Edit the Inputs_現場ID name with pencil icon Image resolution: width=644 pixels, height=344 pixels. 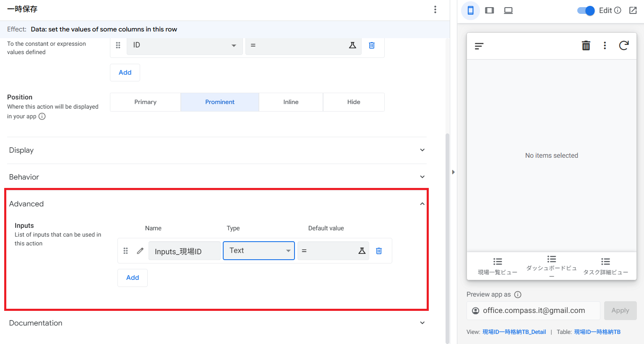click(140, 251)
